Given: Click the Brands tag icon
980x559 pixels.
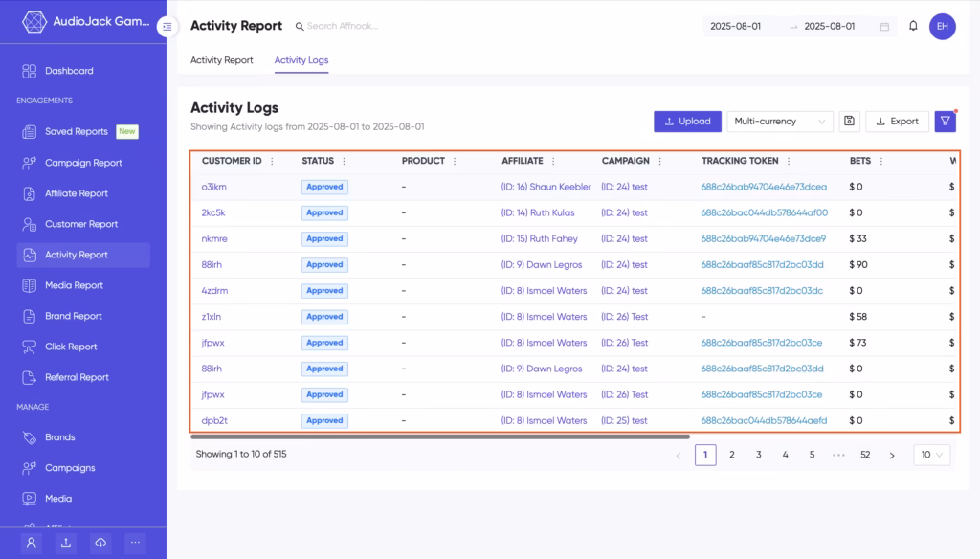Looking at the screenshot, I should click(30, 437).
